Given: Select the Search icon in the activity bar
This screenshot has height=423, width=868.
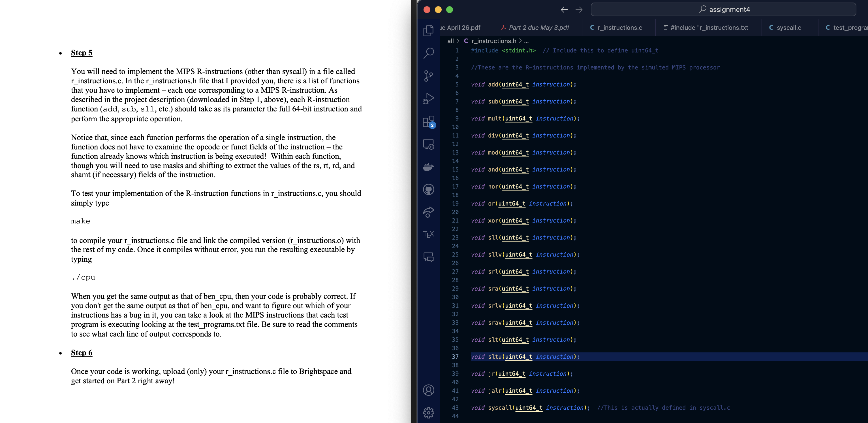Looking at the screenshot, I should [428, 53].
